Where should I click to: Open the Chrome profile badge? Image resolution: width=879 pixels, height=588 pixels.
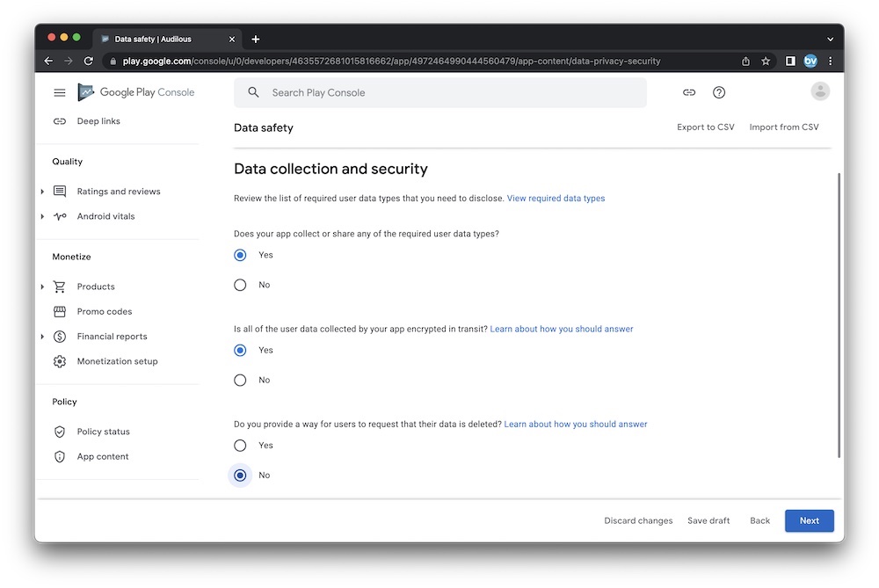(810, 62)
